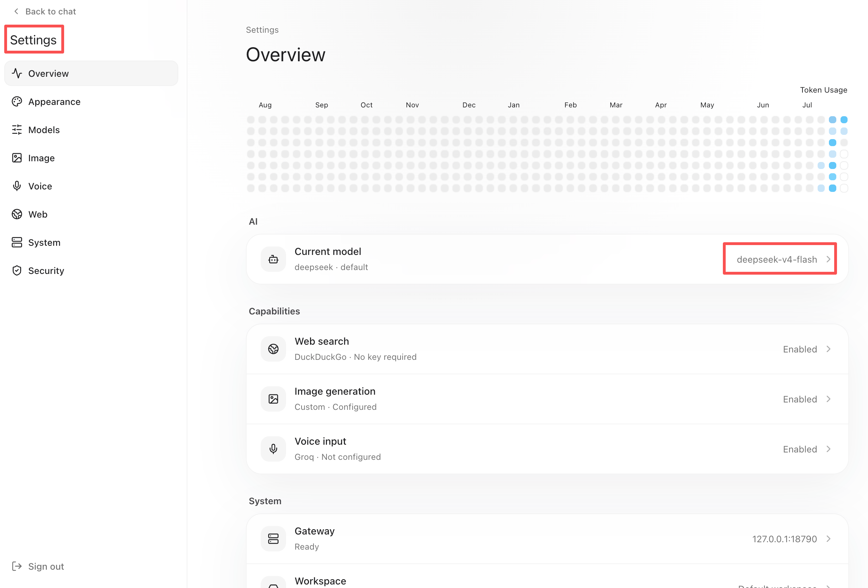Click the server icon beside Gateway

tap(273, 538)
